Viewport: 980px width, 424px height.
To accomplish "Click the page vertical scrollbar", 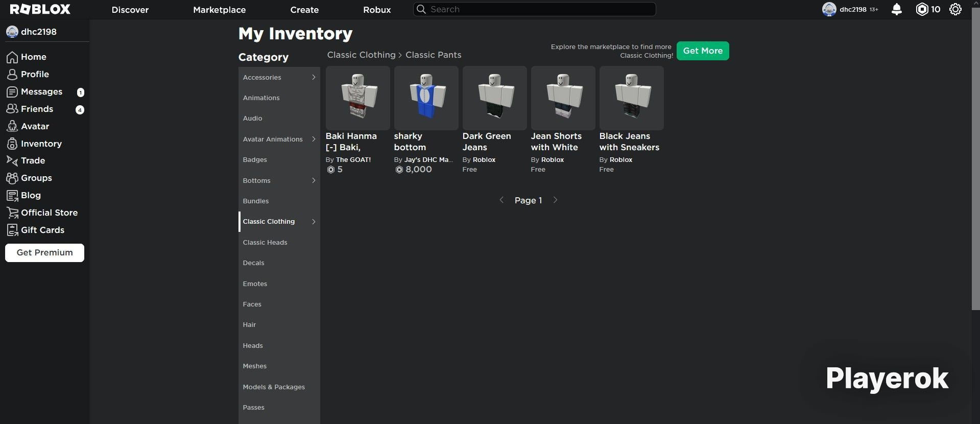I will pos(975,158).
